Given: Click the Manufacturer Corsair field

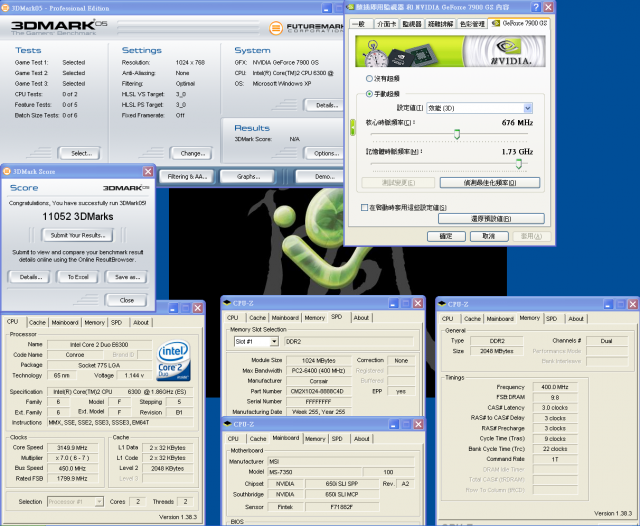Looking at the screenshot, I should tap(318, 381).
